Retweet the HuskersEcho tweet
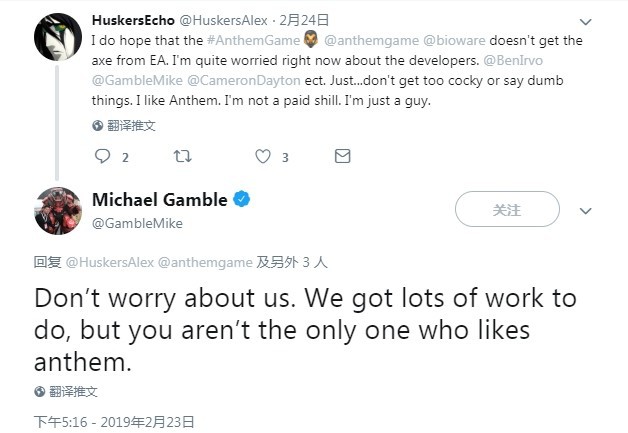The height and width of the screenshot is (433, 628). pyautogui.click(x=182, y=157)
